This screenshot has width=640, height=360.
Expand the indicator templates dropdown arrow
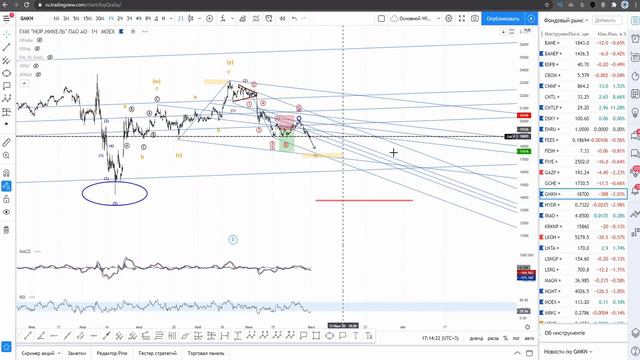232,18
